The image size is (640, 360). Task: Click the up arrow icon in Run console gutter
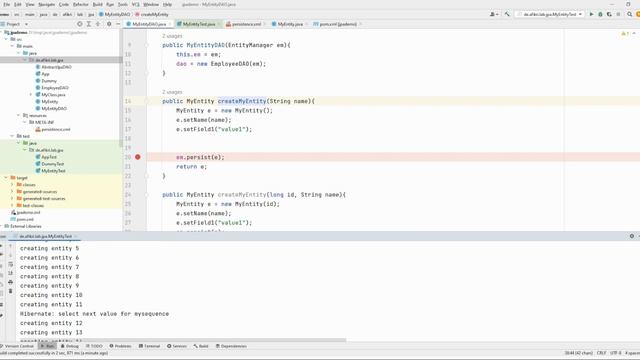point(11,247)
